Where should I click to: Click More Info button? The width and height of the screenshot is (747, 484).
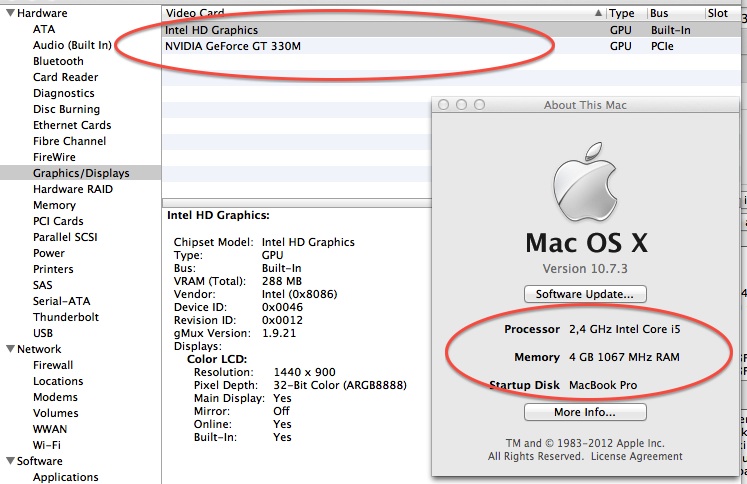coord(585,412)
